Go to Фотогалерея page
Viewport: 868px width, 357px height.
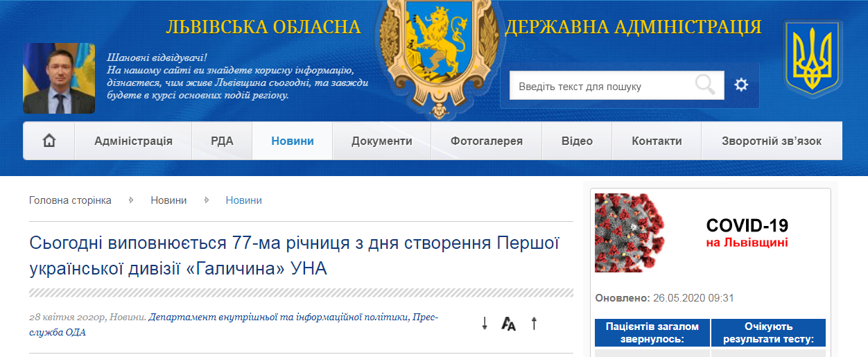pyautogui.click(x=486, y=141)
